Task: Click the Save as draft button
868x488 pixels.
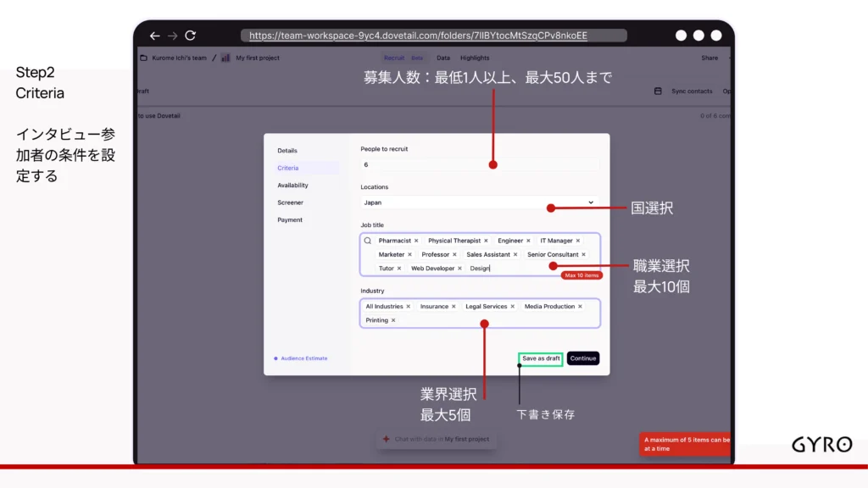Action: (541, 358)
